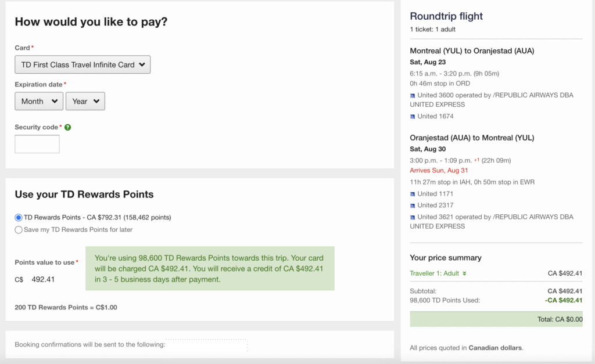Click United logo icon beside flight 2317
595x364 pixels.
(413, 206)
